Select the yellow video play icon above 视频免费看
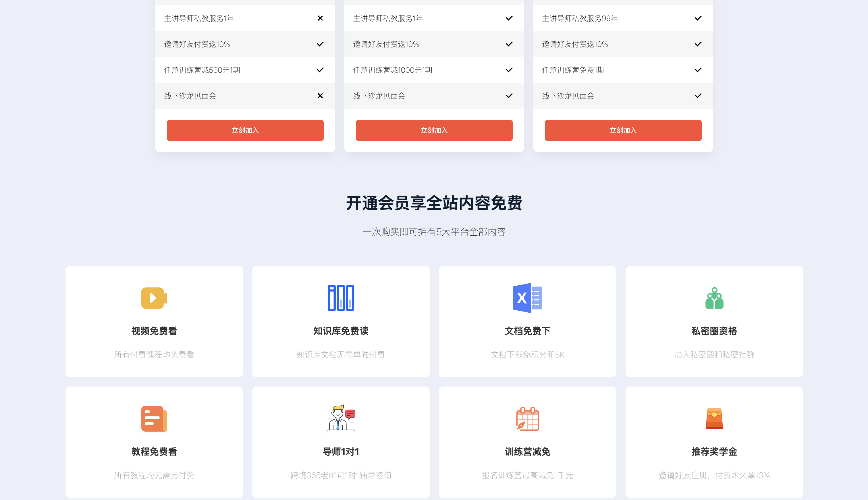The height and width of the screenshot is (500, 868). [153, 298]
